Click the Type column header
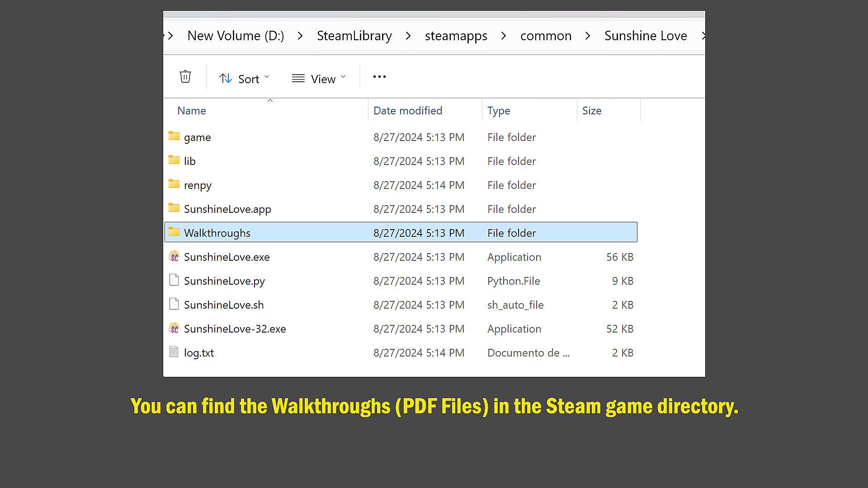The image size is (868, 488). click(499, 111)
